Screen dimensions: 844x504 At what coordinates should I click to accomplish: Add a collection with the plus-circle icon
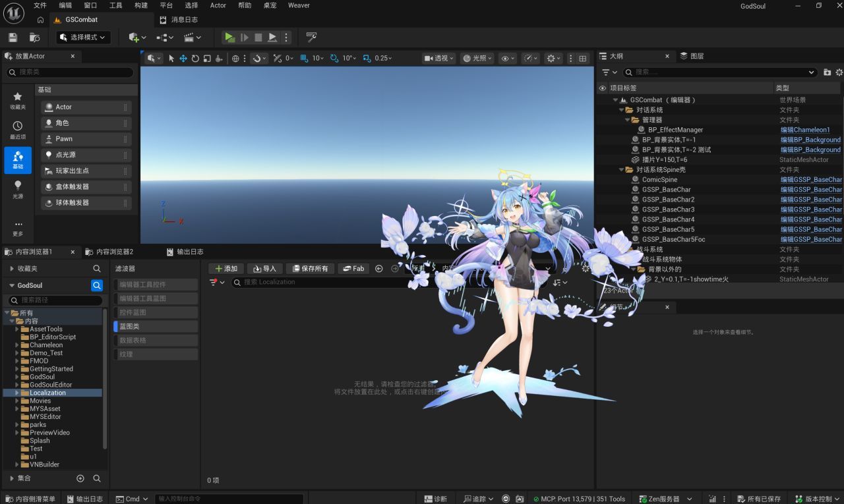[x=80, y=478]
